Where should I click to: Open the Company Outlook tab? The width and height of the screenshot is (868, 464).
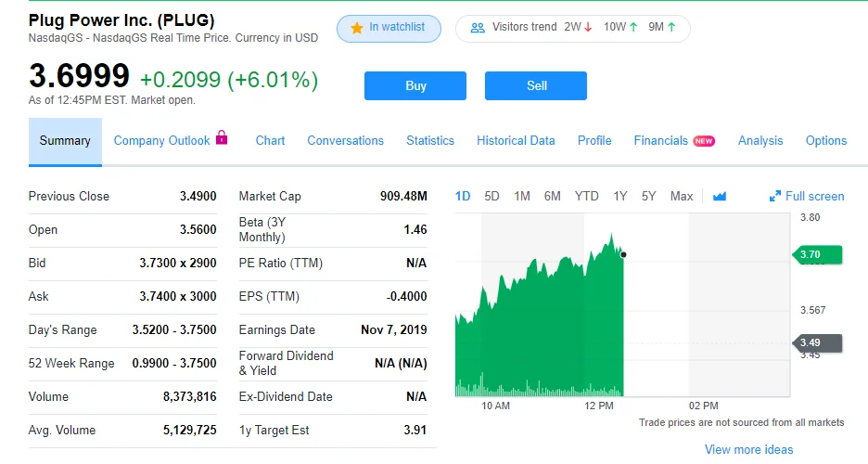click(x=161, y=141)
